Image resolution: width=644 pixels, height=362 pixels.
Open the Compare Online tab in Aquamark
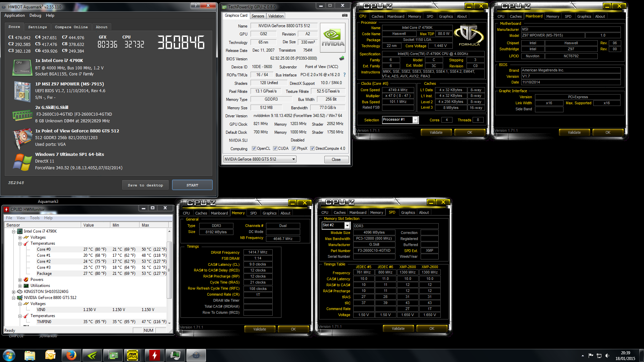[x=71, y=27]
